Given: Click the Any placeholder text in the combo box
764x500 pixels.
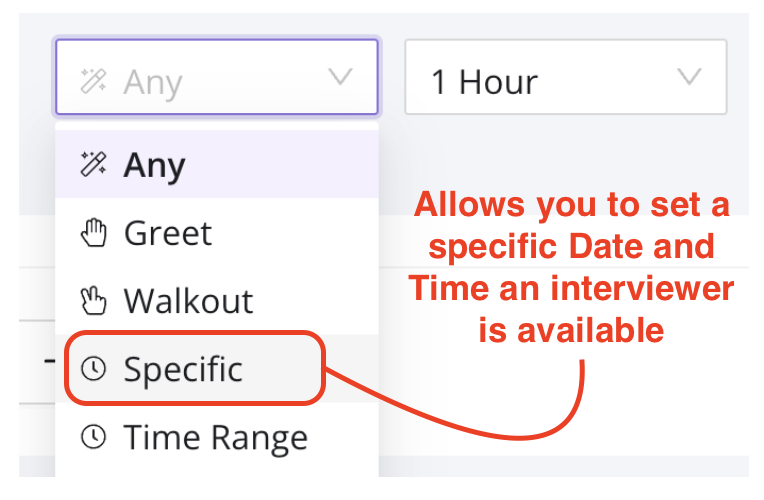Looking at the screenshot, I should pyautogui.click(x=153, y=81).
